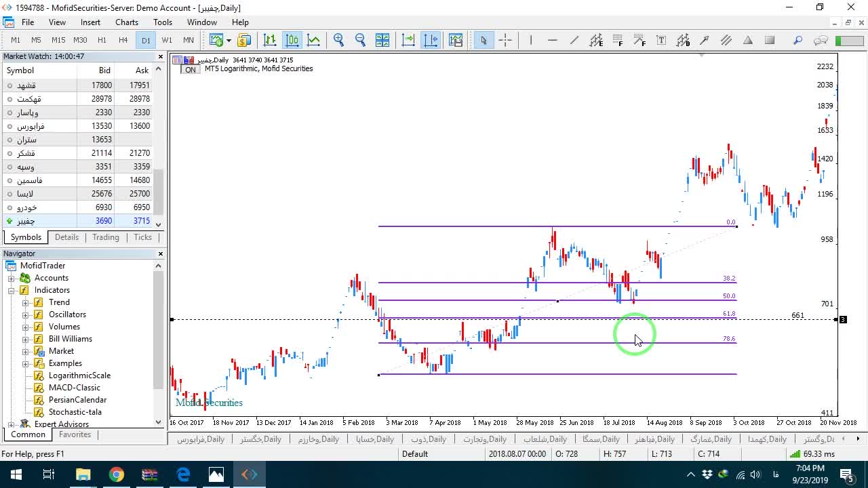Screen dimensions: 868x488
Task: Set timeframe to M1
Action: coord(16,40)
